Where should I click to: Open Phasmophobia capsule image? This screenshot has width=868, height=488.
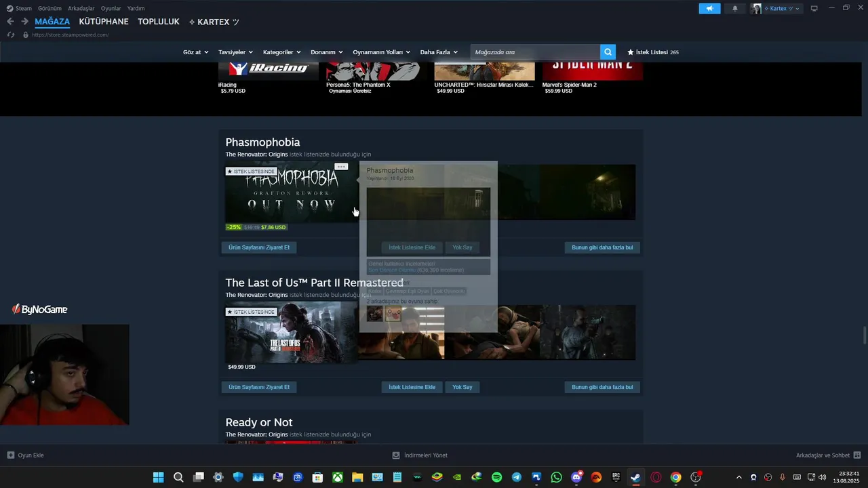point(292,192)
